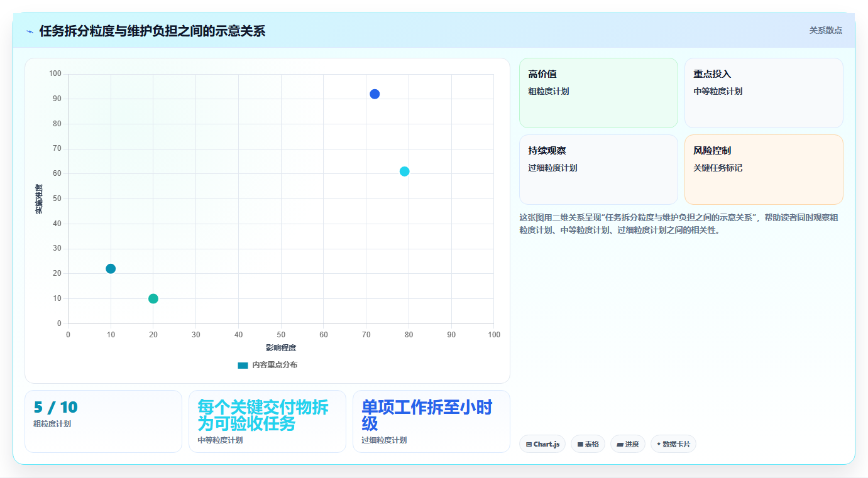The width and height of the screenshot is (868, 478).
Task: Click the lightning icon beside the title
Action: pyautogui.click(x=30, y=31)
